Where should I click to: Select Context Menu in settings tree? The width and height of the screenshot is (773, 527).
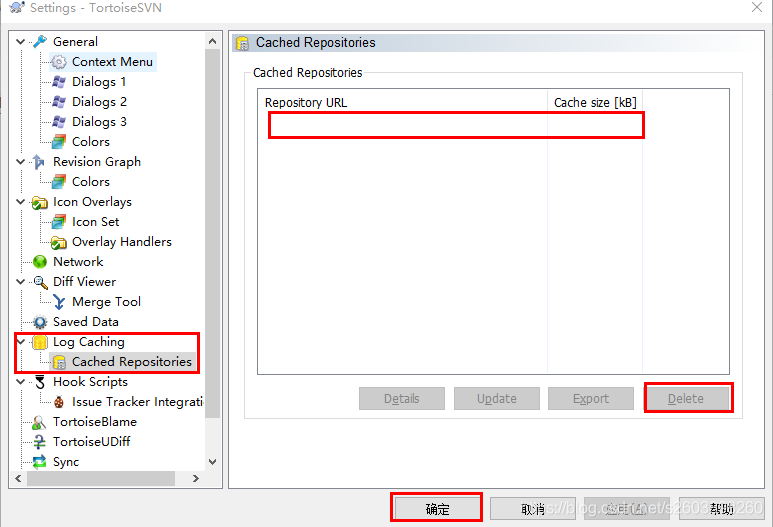pos(112,62)
